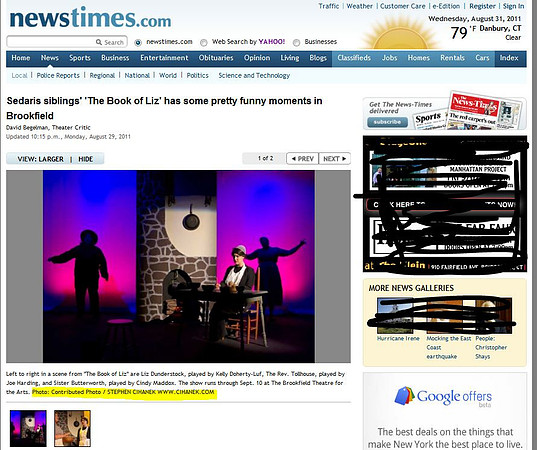Click the Google Offers tag logo
537x450 pixels.
pyautogui.click(x=404, y=396)
